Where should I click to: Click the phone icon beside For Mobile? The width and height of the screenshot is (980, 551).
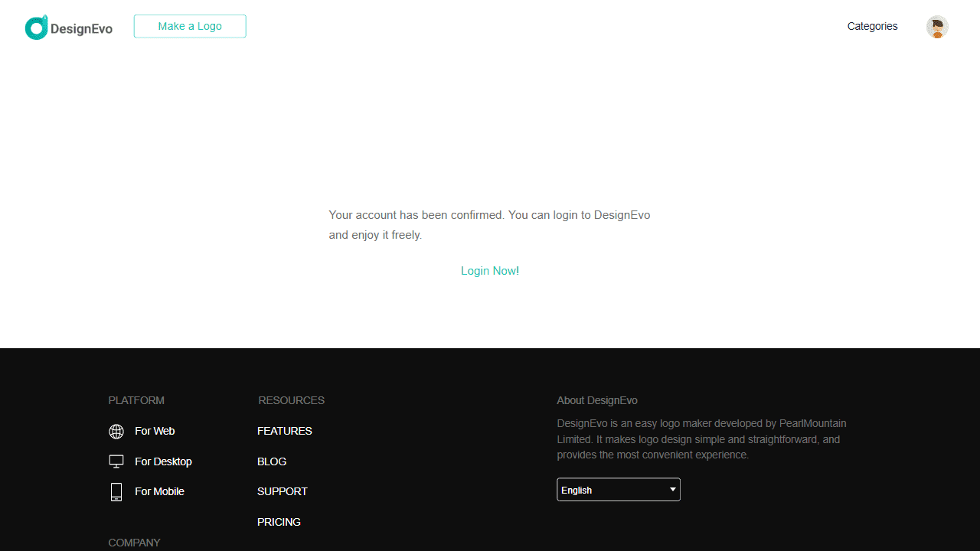116,492
